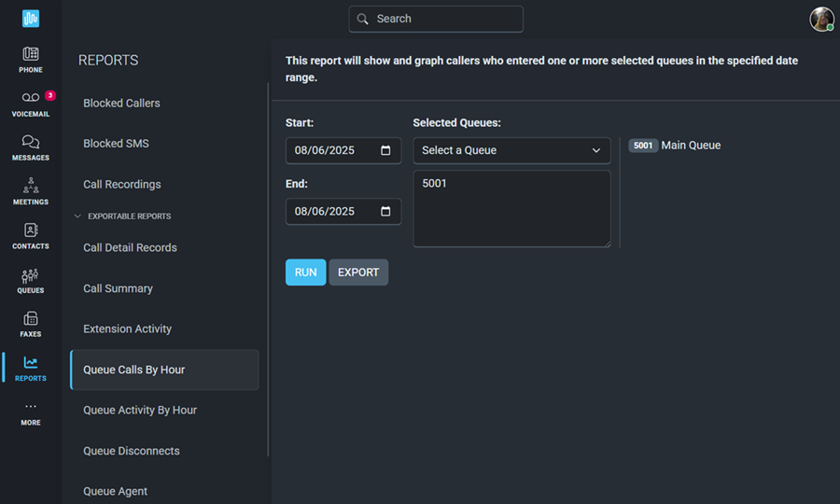Open Voicemail with unread badge
Screen dimensions: 840x504
click(x=31, y=97)
